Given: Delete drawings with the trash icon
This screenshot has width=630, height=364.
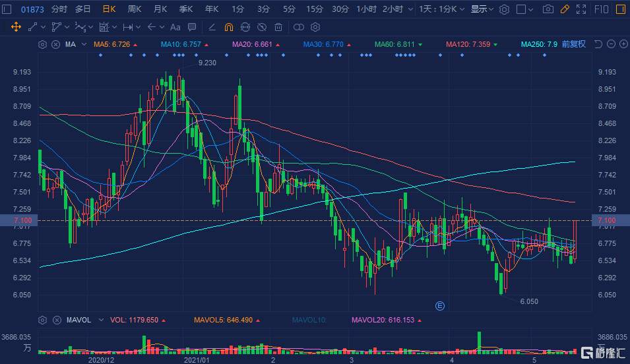Looking at the screenshot, I should point(278,27).
